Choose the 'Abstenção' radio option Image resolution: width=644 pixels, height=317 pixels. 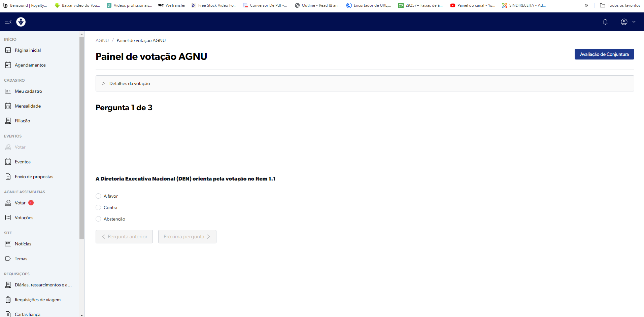pos(98,219)
